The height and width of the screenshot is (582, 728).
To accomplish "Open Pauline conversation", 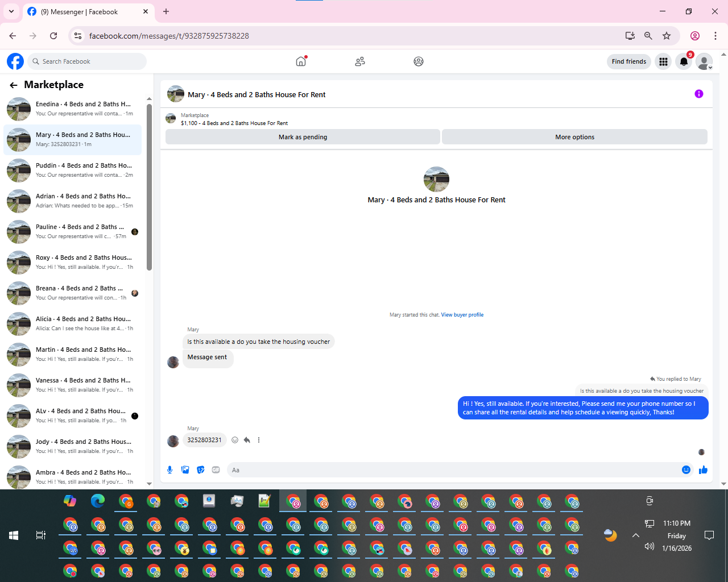I will 73,232.
